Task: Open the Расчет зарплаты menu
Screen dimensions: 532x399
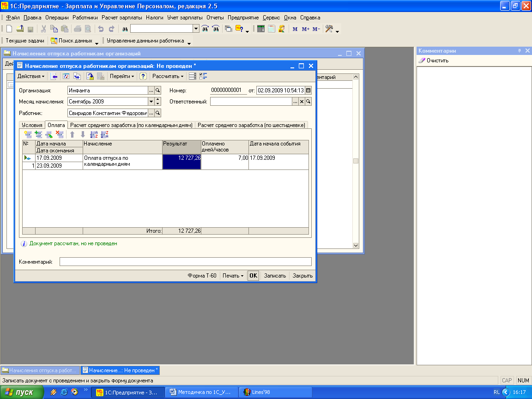Action: coord(122,18)
